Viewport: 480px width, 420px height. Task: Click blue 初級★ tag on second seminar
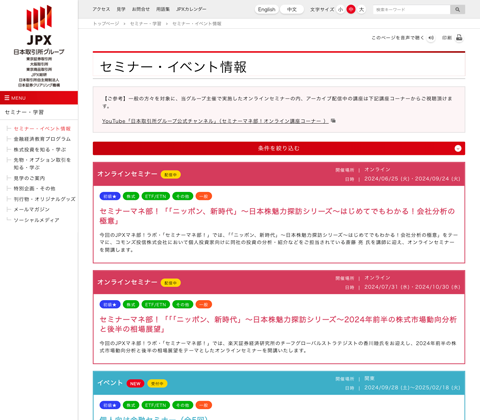coord(110,304)
